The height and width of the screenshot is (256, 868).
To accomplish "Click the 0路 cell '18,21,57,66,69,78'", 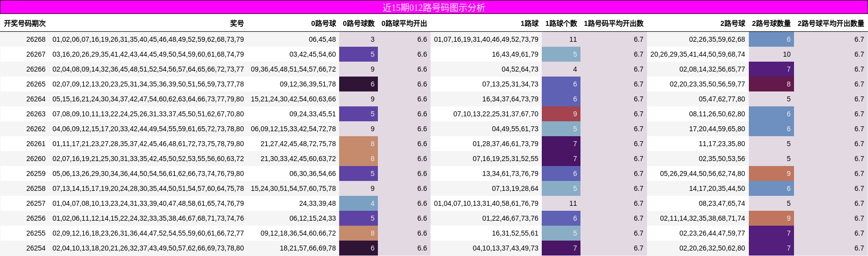I will (308, 248).
